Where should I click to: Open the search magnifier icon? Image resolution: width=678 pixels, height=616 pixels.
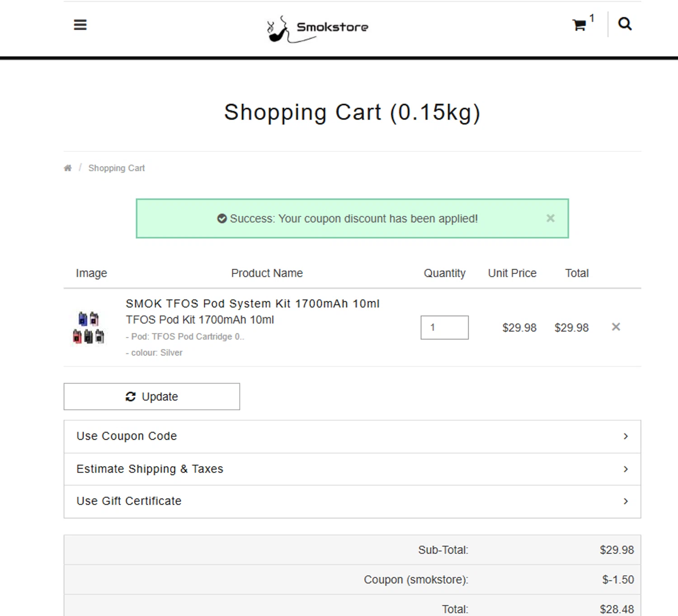click(x=625, y=24)
